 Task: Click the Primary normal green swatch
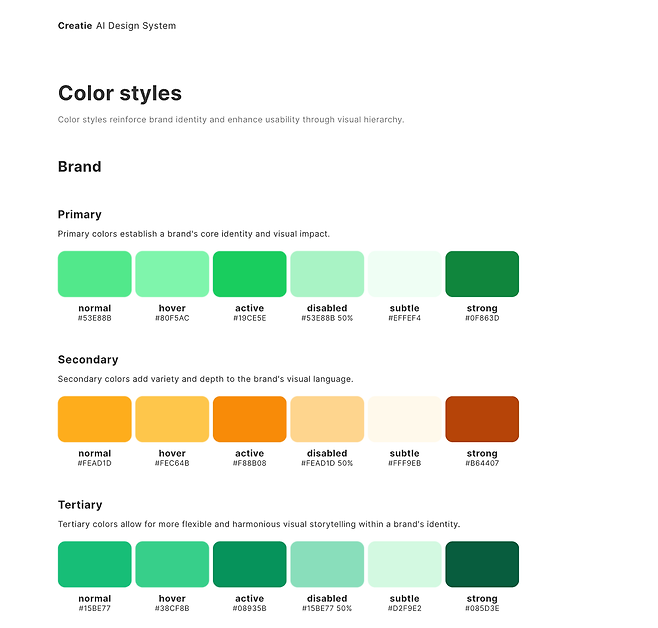coord(95,274)
